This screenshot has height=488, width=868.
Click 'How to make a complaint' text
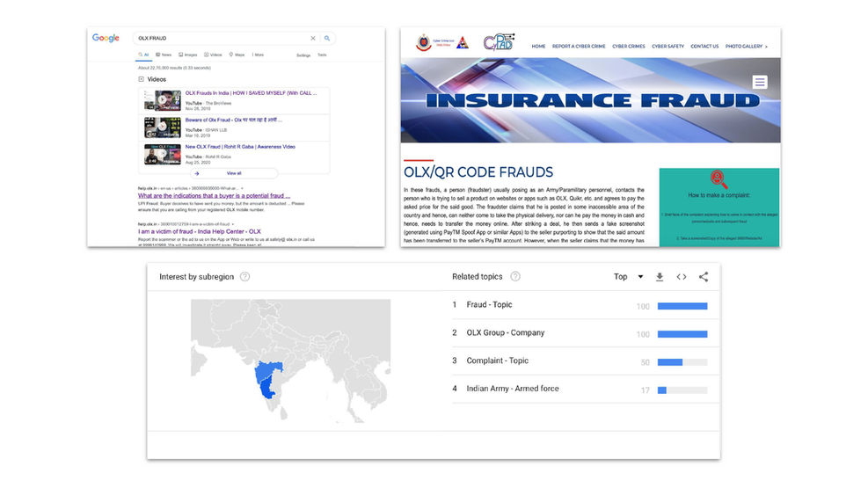point(718,195)
